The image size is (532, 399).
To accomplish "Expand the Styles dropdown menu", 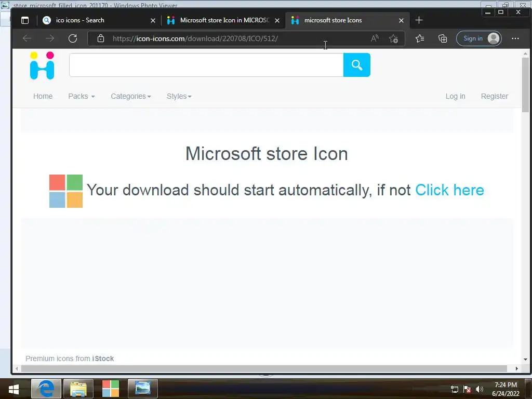I will click(x=179, y=96).
